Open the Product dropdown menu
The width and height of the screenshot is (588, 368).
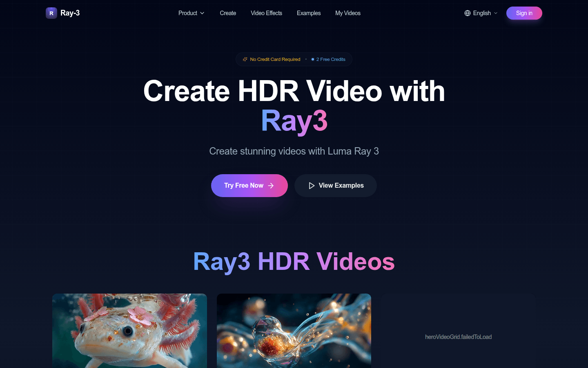(188, 13)
